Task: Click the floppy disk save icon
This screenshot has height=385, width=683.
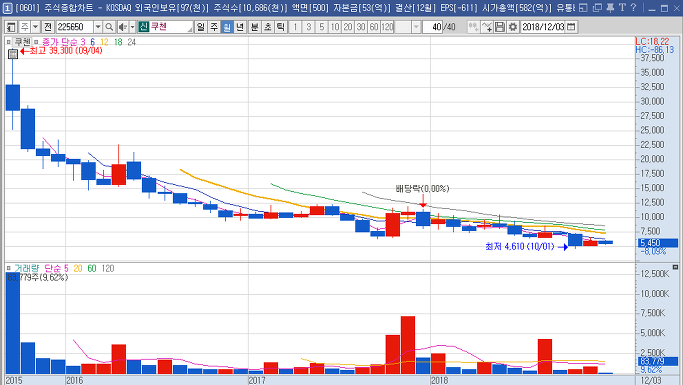Action: click(500, 27)
